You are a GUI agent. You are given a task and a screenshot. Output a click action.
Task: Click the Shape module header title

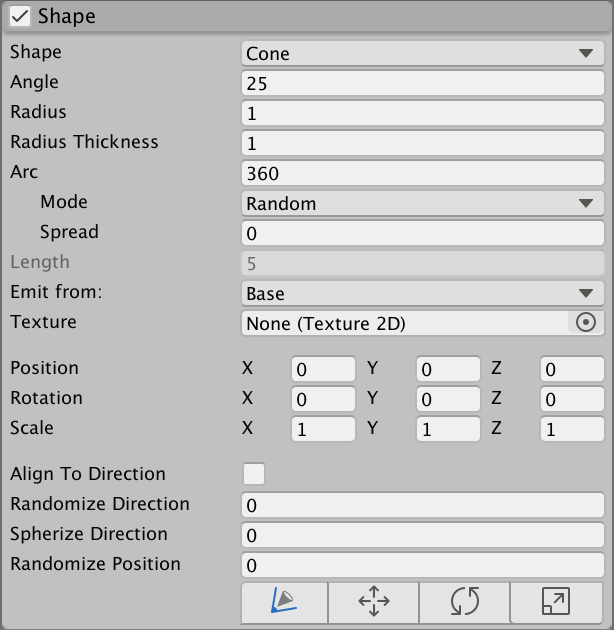pyautogui.click(x=67, y=16)
